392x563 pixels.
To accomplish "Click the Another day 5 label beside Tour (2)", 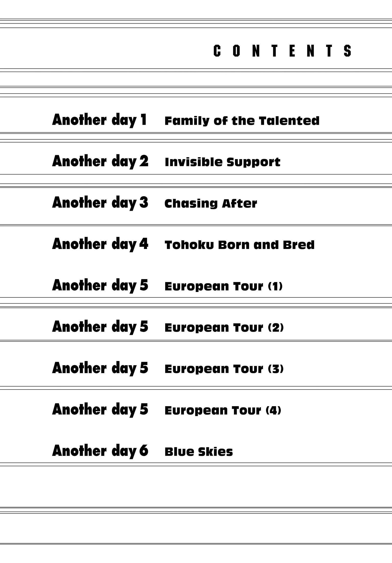I will tap(100, 327).
